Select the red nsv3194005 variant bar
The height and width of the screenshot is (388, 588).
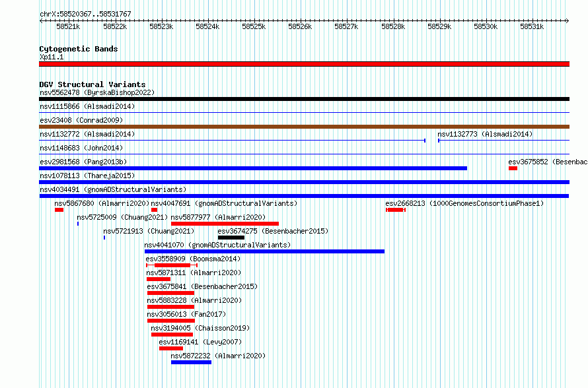pyautogui.click(x=172, y=335)
